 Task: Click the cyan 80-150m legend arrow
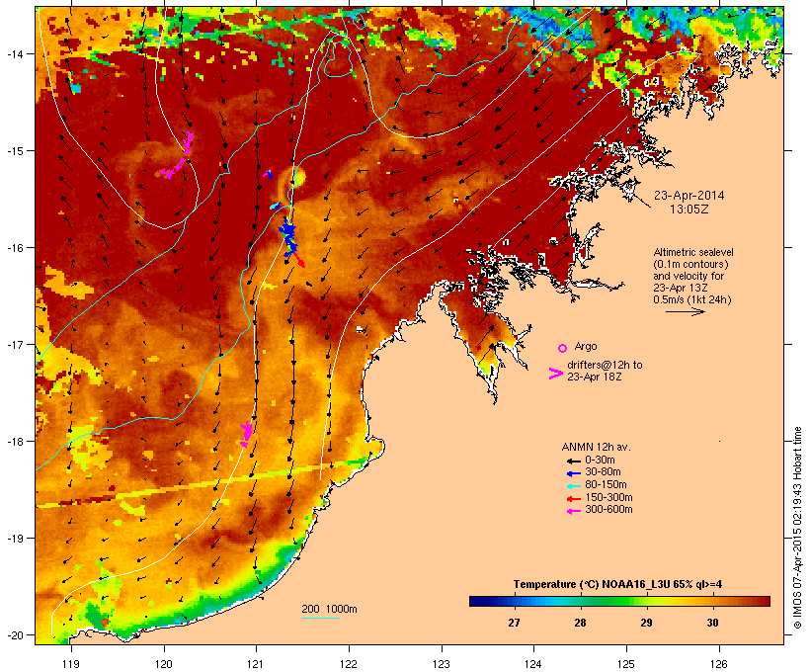[x=573, y=485]
